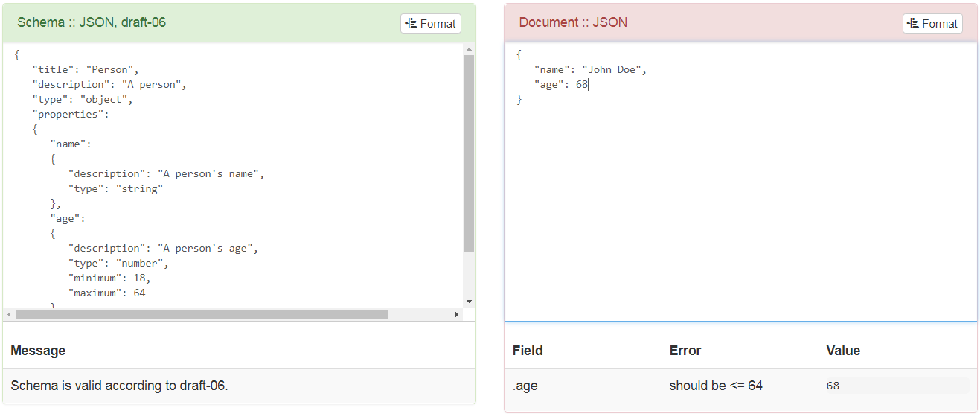980x414 pixels.
Task: Click the Field column header
Action: [x=528, y=351]
